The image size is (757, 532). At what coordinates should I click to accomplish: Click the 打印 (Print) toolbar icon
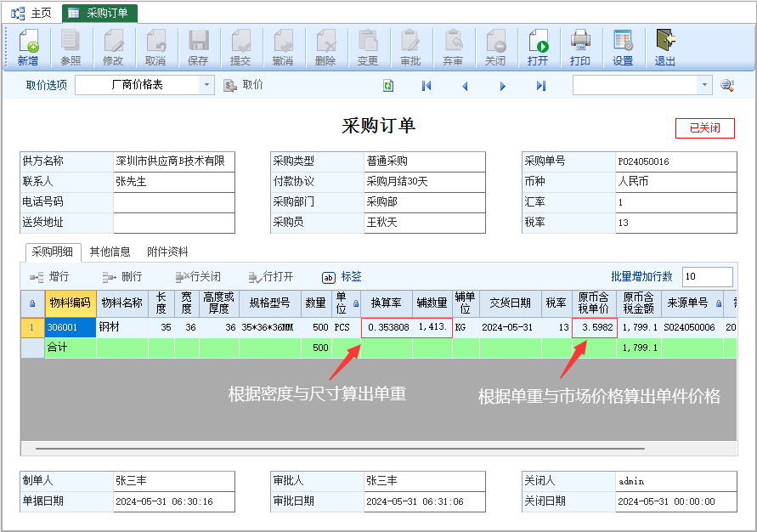pyautogui.click(x=580, y=48)
